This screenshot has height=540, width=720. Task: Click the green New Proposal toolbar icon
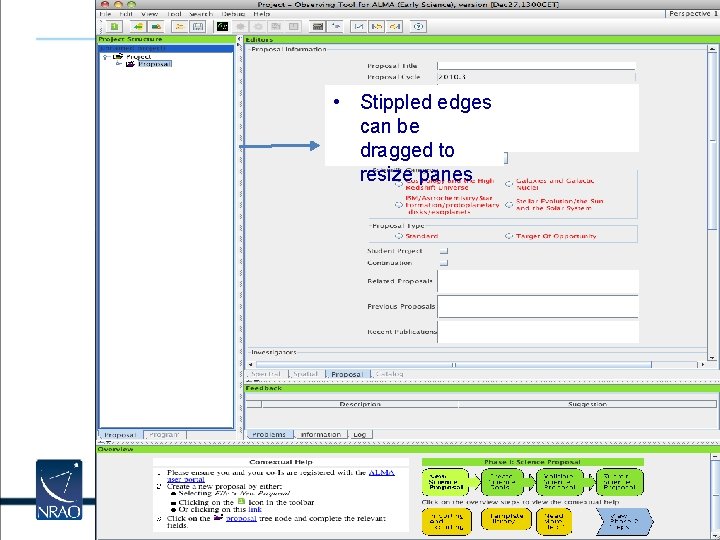tap(114, 27)
